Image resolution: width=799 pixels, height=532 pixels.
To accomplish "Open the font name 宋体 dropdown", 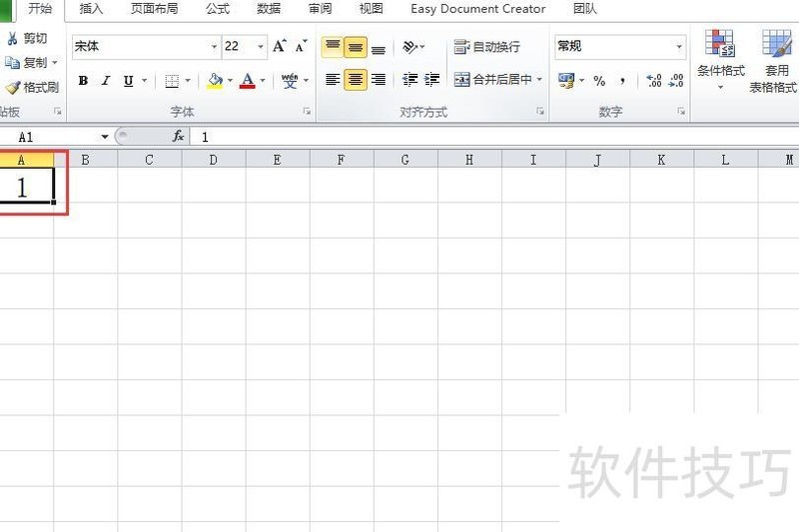I will pos(214,46).
